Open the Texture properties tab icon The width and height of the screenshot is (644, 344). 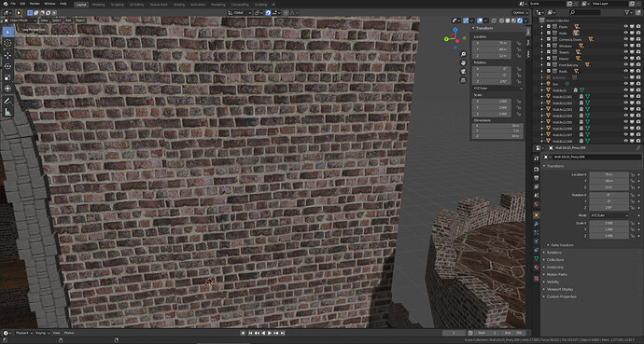tap(537, 278)
